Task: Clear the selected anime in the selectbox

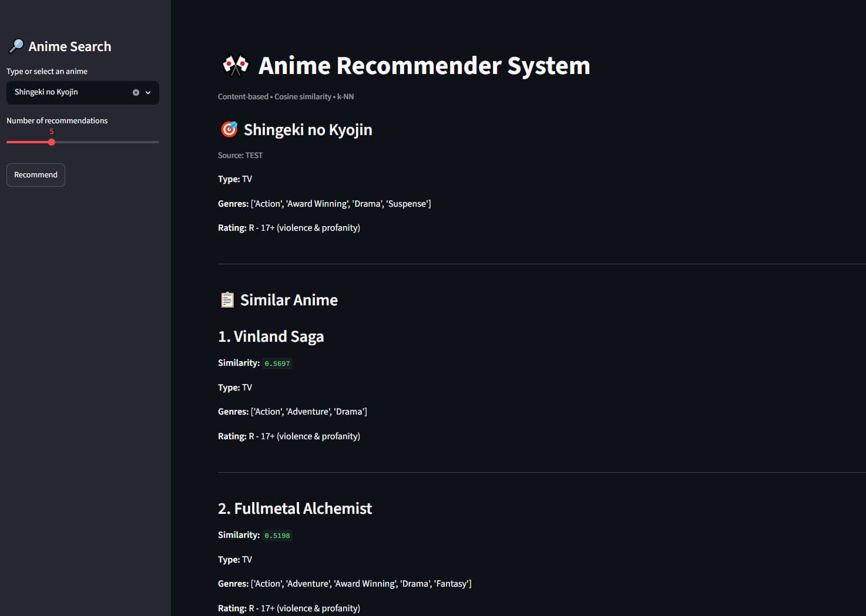Action: [136, 92]
